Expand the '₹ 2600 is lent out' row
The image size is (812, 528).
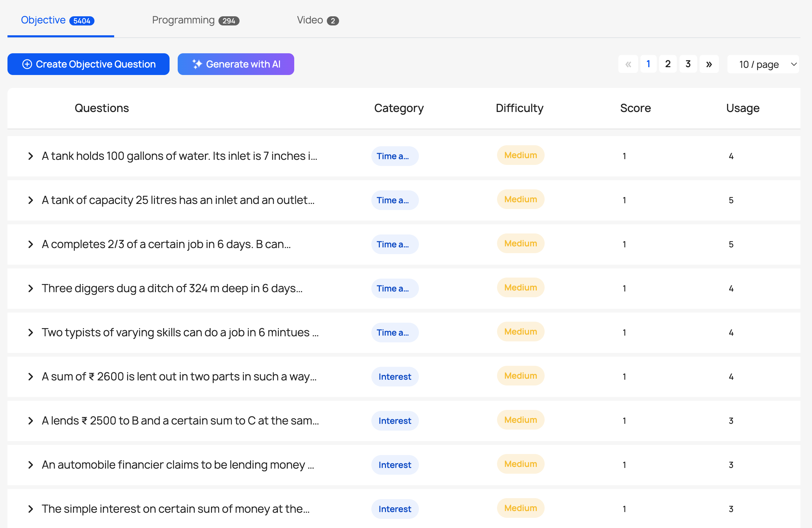click(31, 377)
